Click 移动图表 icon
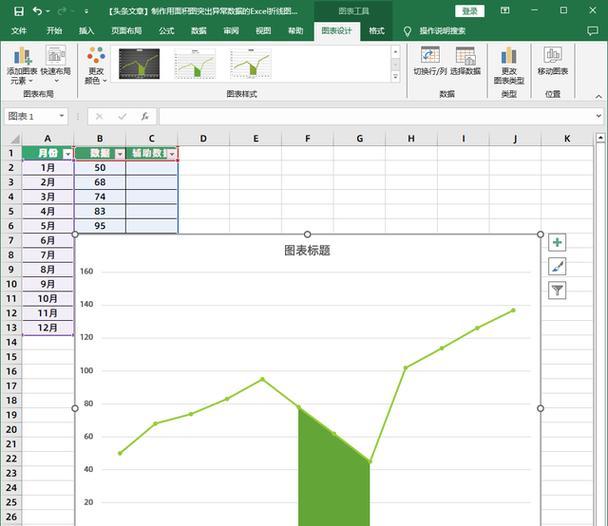This screenshot has height=526, width=608. click(x=553, y=61)
